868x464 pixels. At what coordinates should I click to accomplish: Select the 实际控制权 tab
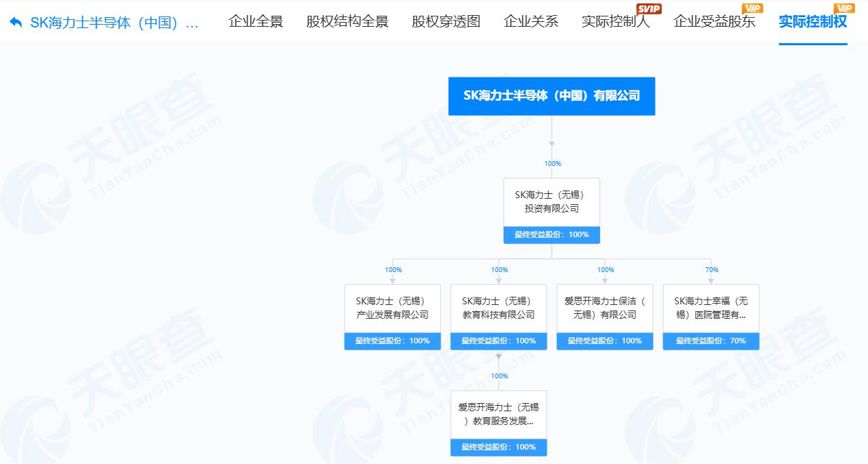pyautogui.click(x=813, y=21)
